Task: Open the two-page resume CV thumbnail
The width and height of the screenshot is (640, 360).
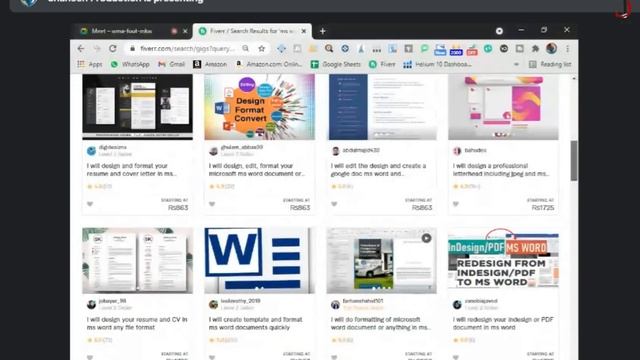Action: (138, 260)
